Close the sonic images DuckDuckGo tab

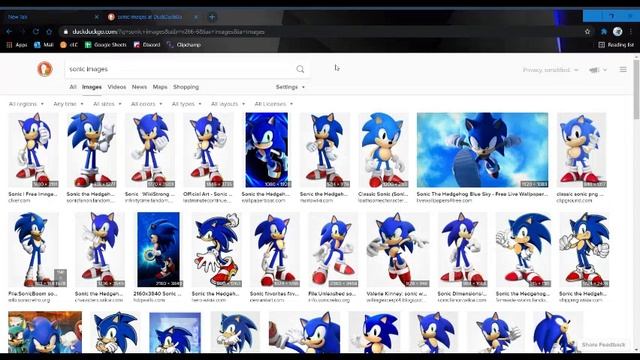(x=196, y=17)
